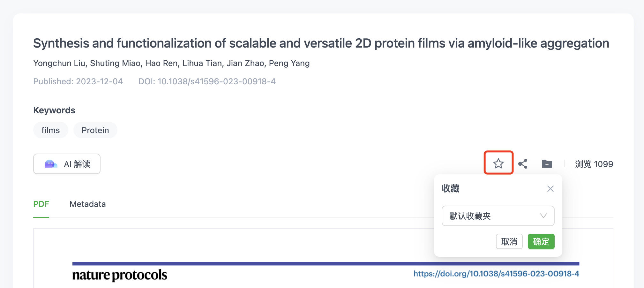Image resolution: width=644 pixels, height=288 pixels.
Task: Click the dropdown chevron arrow in 收藏 popup
Action: tap(543, 216)
